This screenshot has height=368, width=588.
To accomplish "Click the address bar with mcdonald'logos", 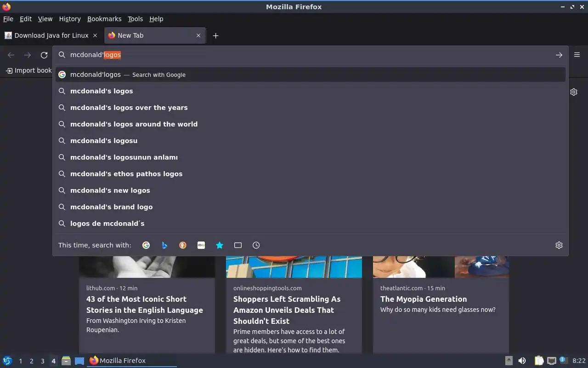I will tap(310, 55).
